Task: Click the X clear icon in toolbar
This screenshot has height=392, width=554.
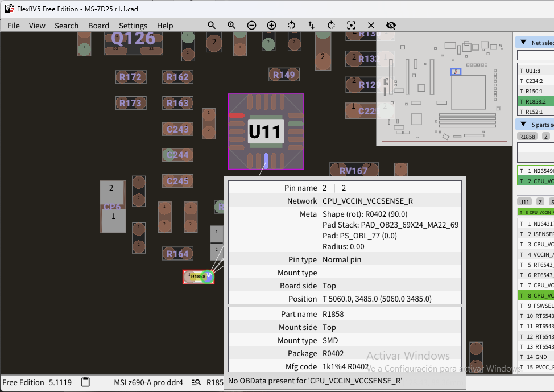Action: point(371,26)
